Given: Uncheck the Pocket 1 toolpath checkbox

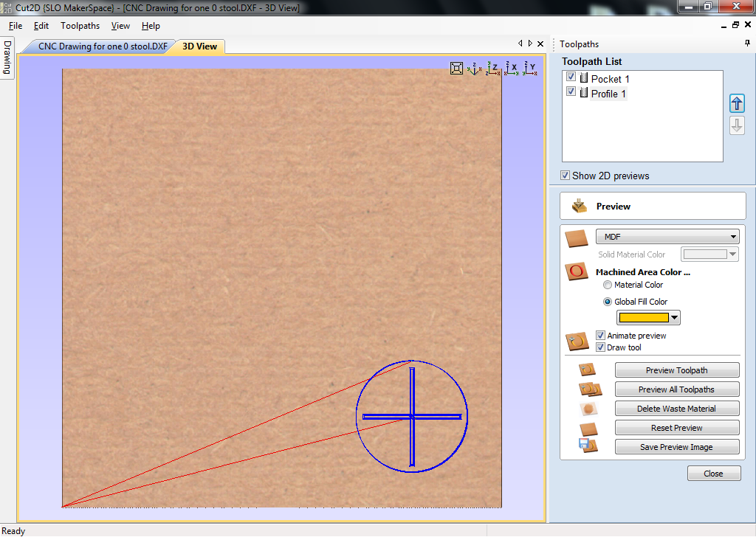Looking at the screenshot, I should pyautogui.click(x=571, y=77).
